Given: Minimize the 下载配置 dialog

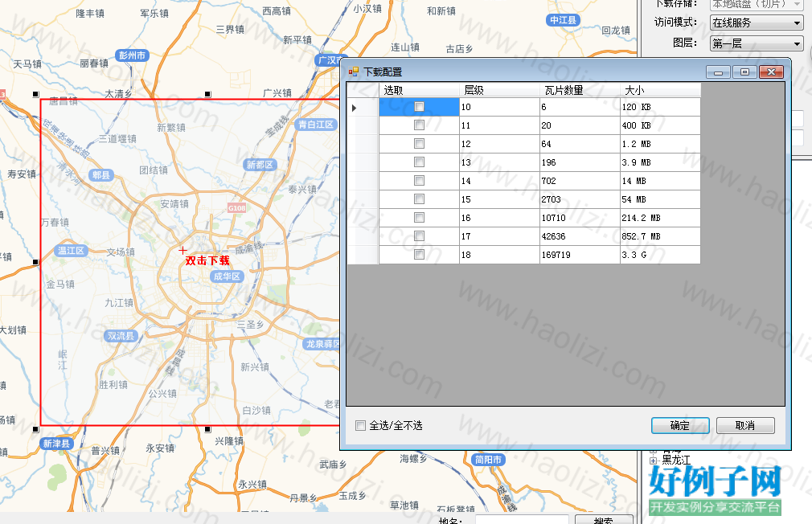Looking at the screenshot, I should pyautogui.click(x=718, y=72).
